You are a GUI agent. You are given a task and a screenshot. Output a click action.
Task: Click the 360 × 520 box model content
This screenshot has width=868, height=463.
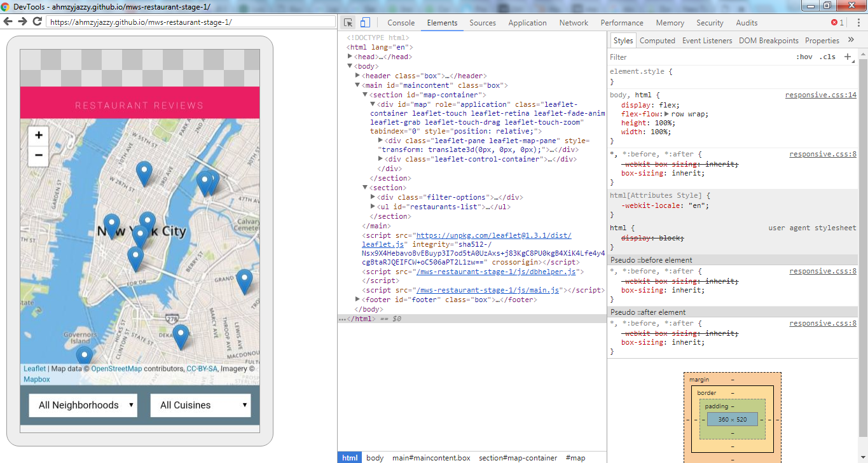pos(733,419)
